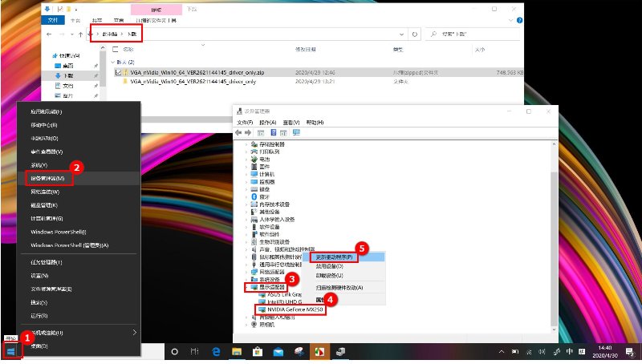
Task: Click the Device Manager vertical scrollbar
Action: [554, 249]
